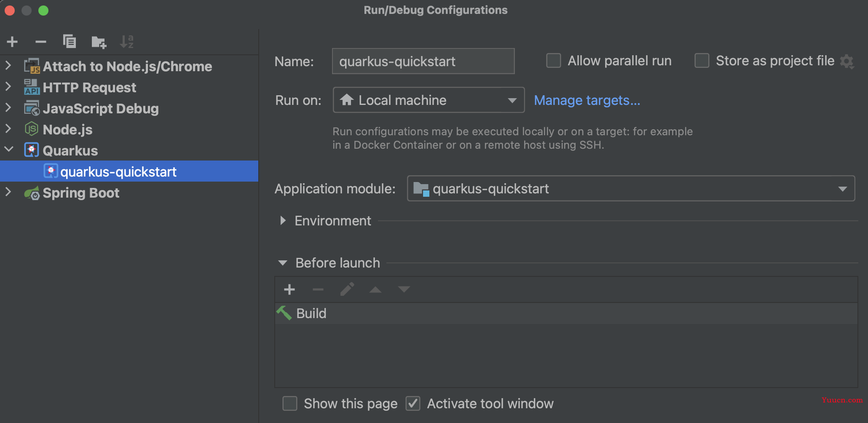Add a new run configuration
This screenshot has width=868, height=423.
[x=12, y=42]
